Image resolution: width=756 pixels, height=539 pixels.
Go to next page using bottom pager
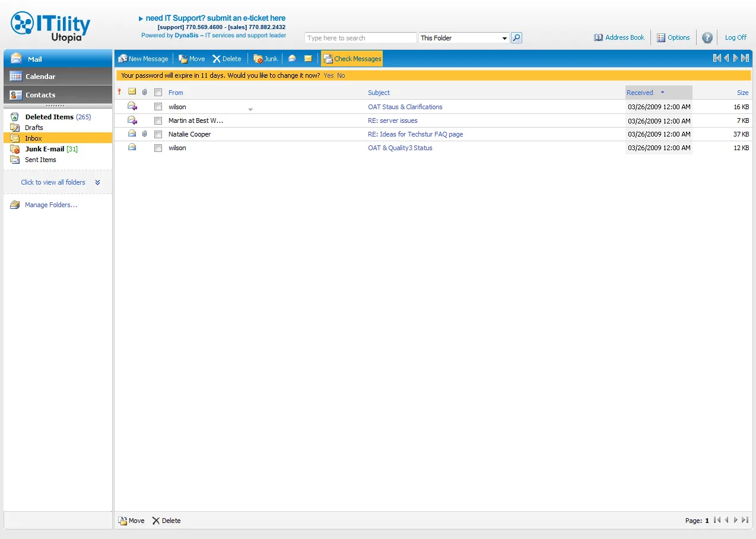pyautogui.click(x=736, y=520)
